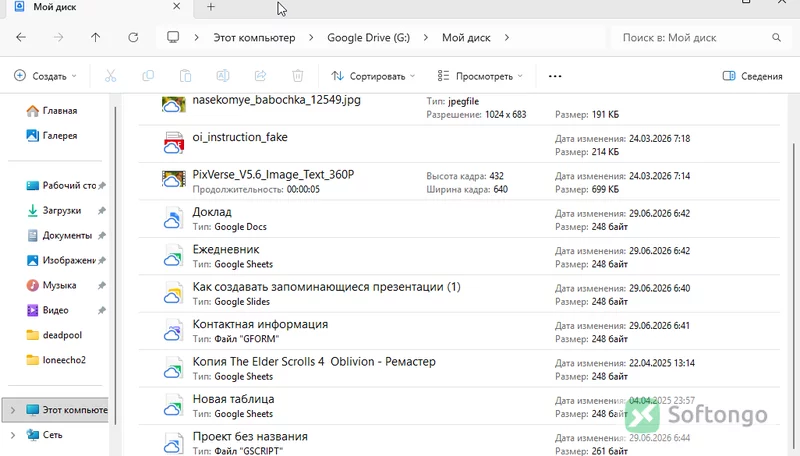The image size is (800, 456).
Task: Open a new tab with plus button
Action: 211,7
